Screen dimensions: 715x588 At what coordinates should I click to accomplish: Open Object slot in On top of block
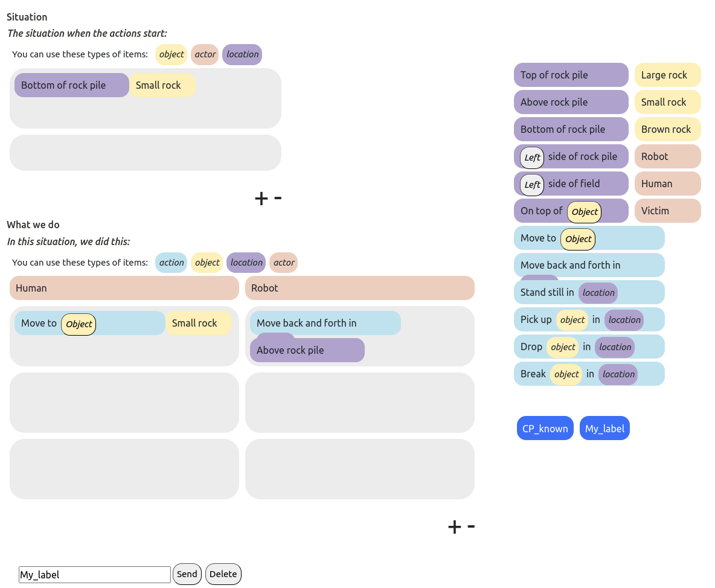pos(585,212)
